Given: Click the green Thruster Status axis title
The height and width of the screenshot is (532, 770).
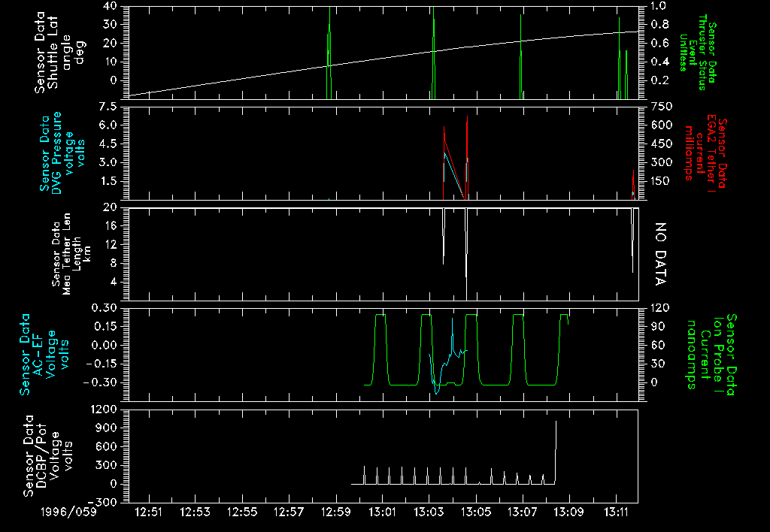Looking at the screenshot, I should pyautogui.click(x=692, y=51).
